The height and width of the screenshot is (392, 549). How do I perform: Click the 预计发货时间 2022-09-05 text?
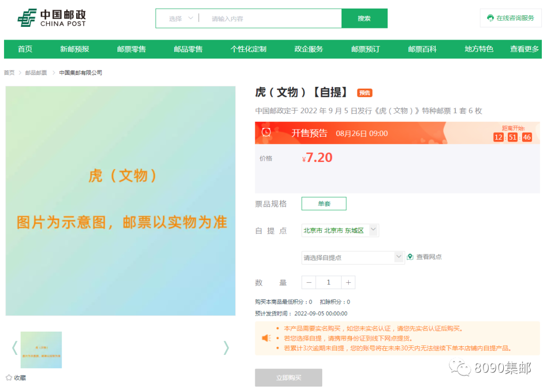301,314
